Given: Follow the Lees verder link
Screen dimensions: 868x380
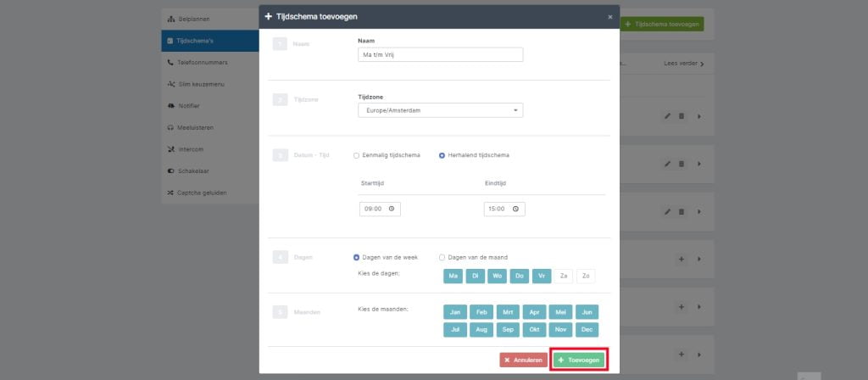Looking at the screenshot, I should click(684, 64).
